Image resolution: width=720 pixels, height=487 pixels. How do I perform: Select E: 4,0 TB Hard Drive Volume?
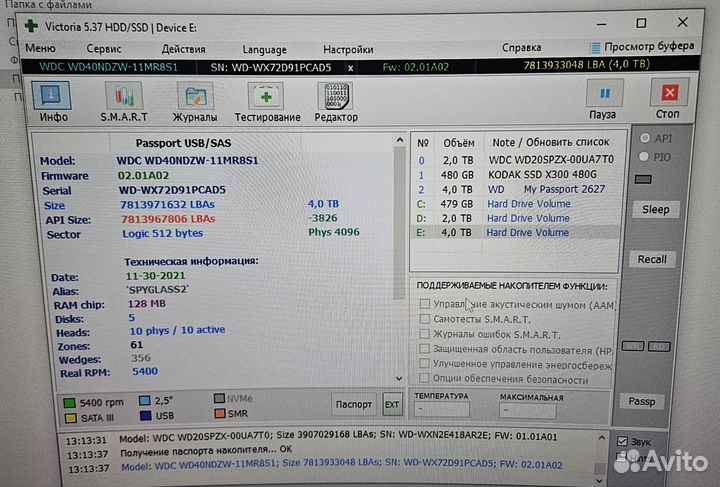pos(515,233)
